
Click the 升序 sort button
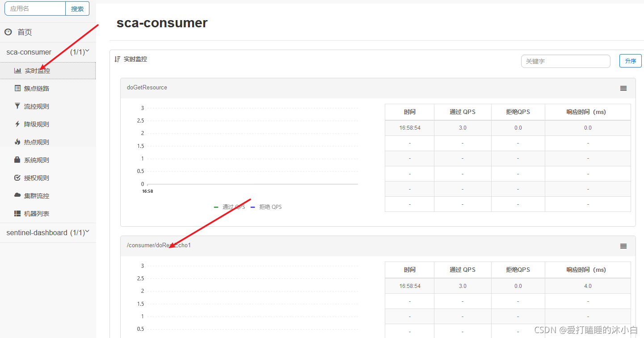[630, 61]
